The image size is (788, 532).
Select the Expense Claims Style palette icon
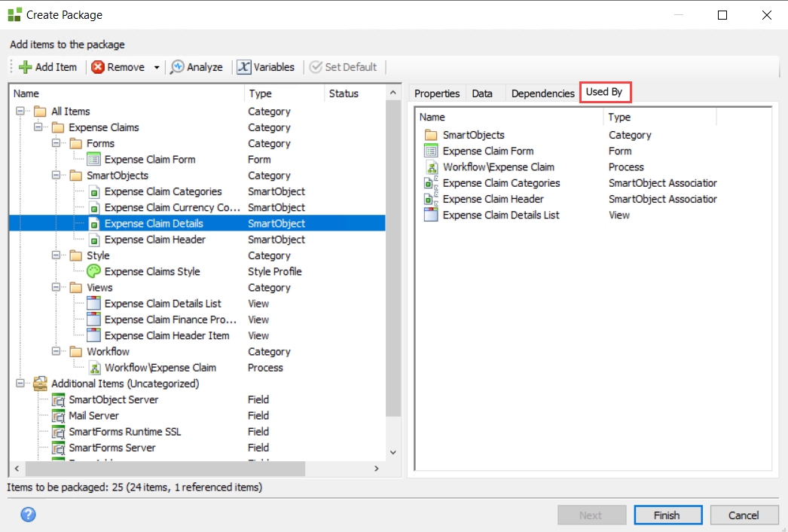(x=94, y=271)
